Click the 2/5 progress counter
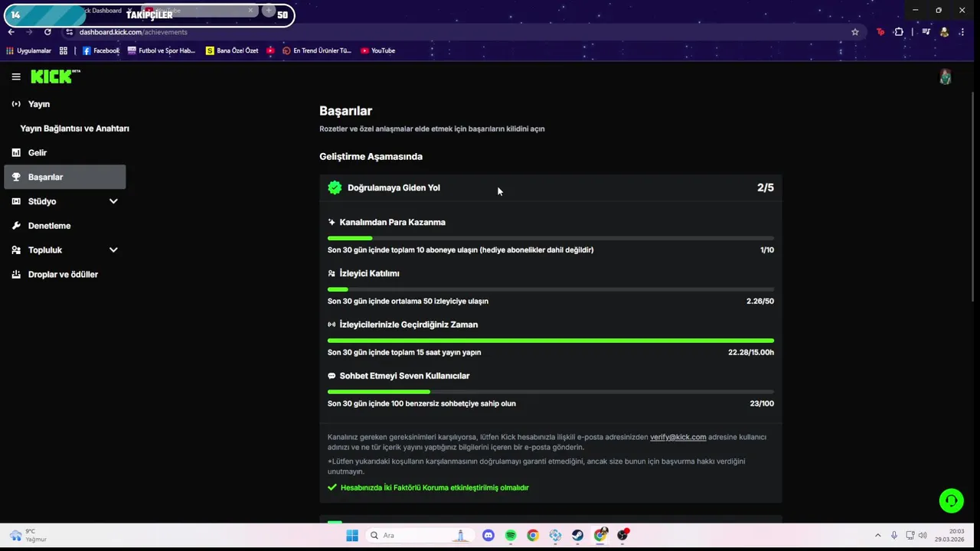The image size is (980, 551). click(766, 187)
